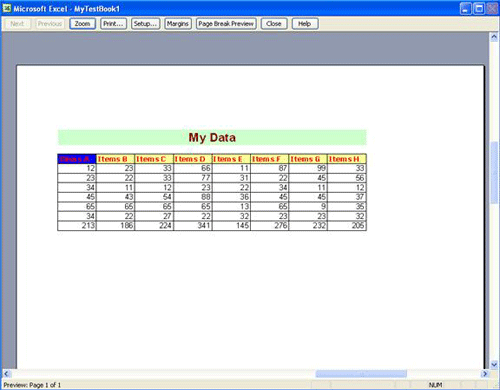Click the vertical scrollbar down arrow
Screen dimensions: 500x390
(494, 364)
